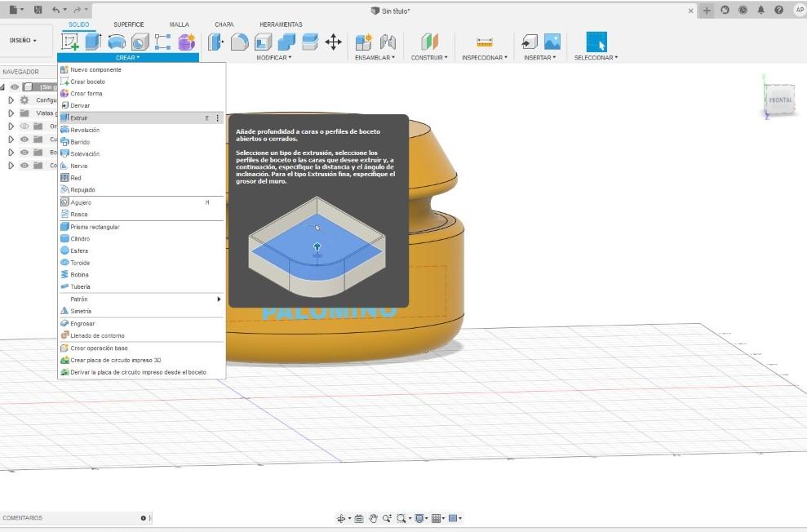Viewport: 807px width, 532px height.
Task: Choose Barrido from the Crear menu
Action: pos(141,142)
